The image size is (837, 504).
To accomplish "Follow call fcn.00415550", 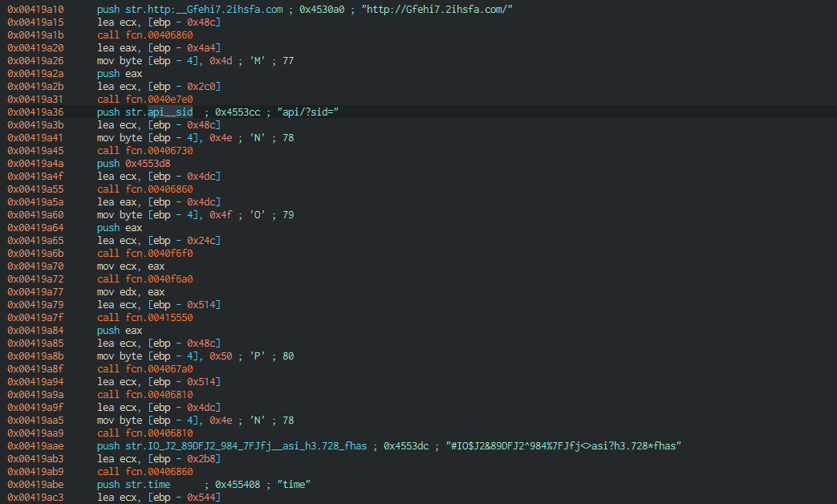I will click(x=144, y=316).
